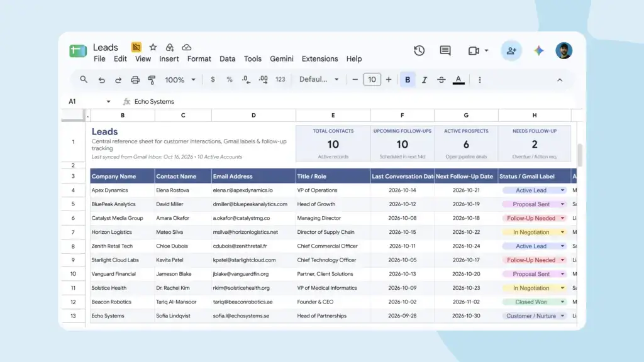Increase decimal places

[x=264, y=80]
